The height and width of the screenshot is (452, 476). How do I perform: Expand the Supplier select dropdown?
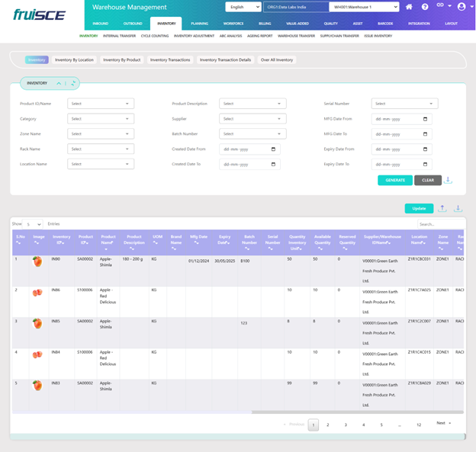click(x=252, y=119)
